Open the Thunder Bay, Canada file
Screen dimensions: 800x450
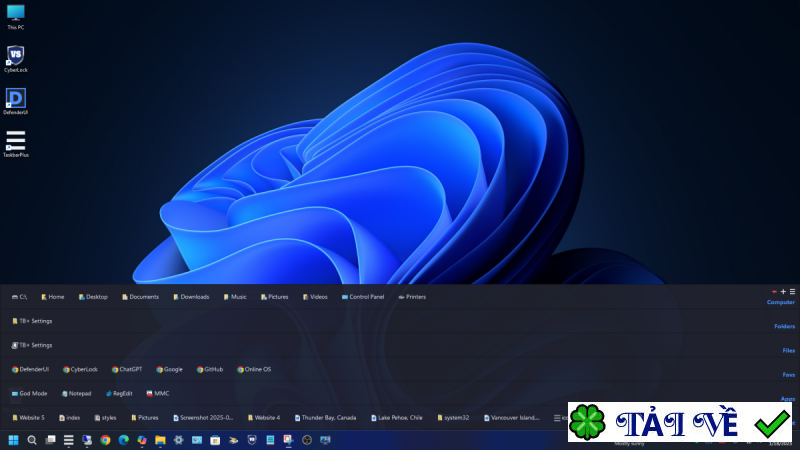(x=326, y=418)
